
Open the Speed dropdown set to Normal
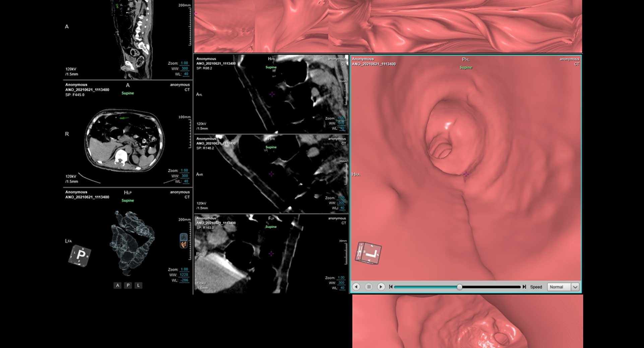(563, 287)
